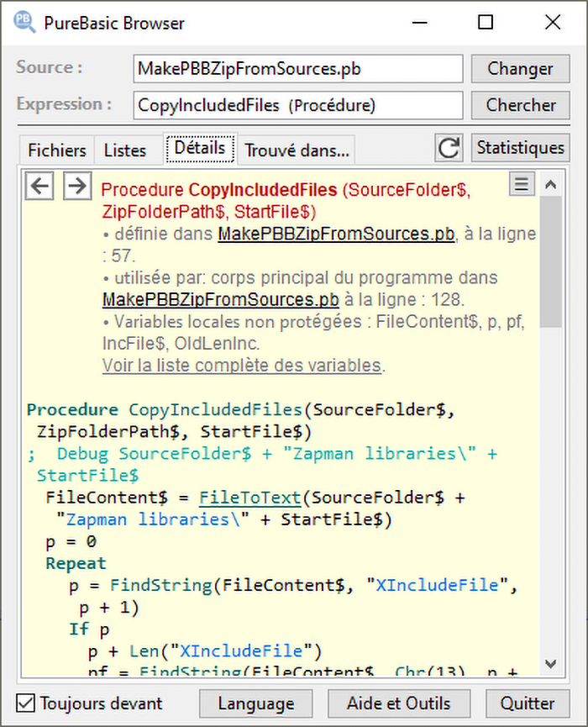Screen dimensions: 588x727
Task: Click the forward arrow navigation icon
Action: 77,186
